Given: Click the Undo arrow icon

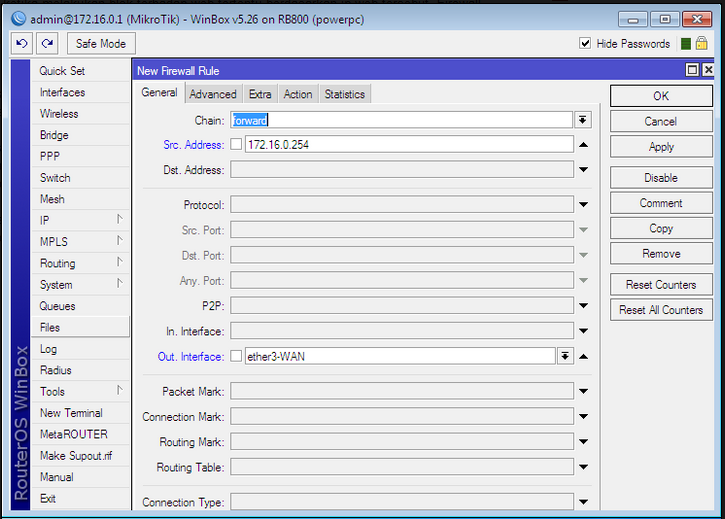Looking at the screenshot, I should 22,43.
